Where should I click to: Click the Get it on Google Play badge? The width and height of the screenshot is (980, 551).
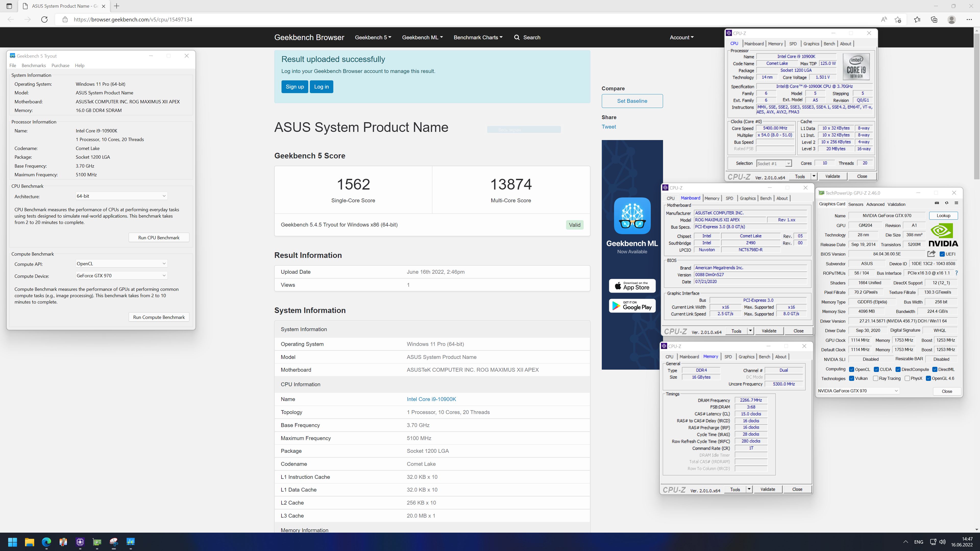tap(632, 305)
